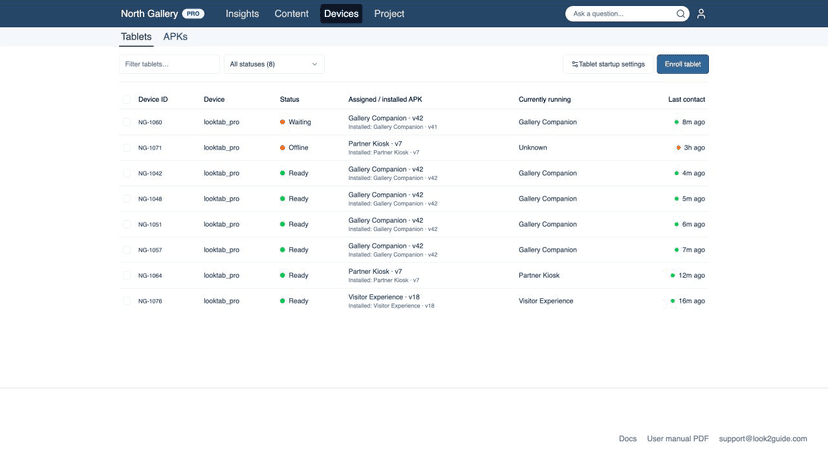Click device ID NG-1071
The width and height of the screenshot is (828, 466).
click(150, 148)
